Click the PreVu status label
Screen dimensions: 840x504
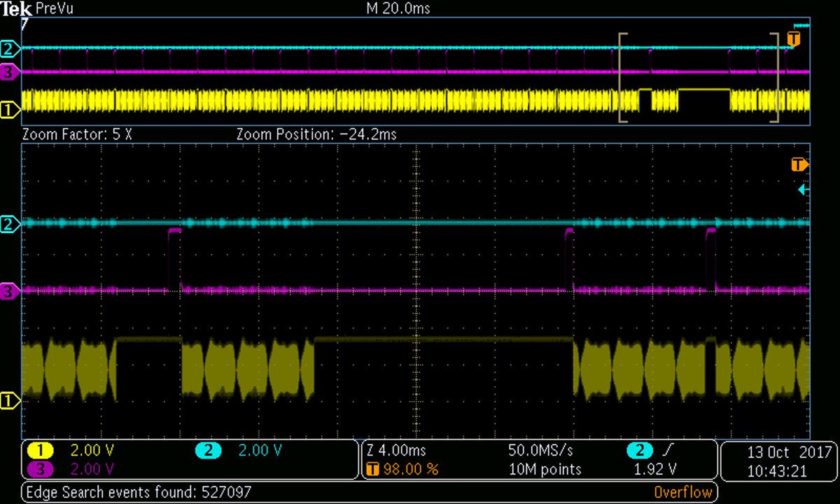[x=53, y=9]
